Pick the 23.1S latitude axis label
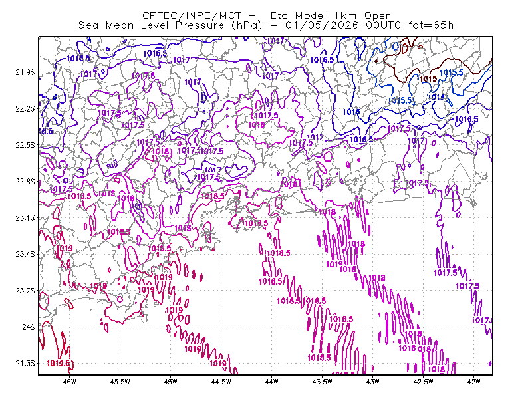The image size is (532, 411). click(x=25, y=217)
